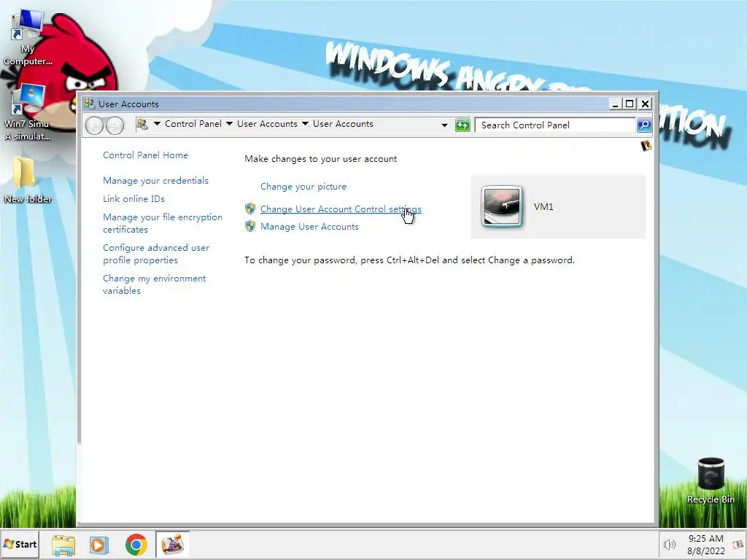This screenshot has width=747, height=560.
Task: Click the active User Accounts taskbar button
Action: click(172, 545)
